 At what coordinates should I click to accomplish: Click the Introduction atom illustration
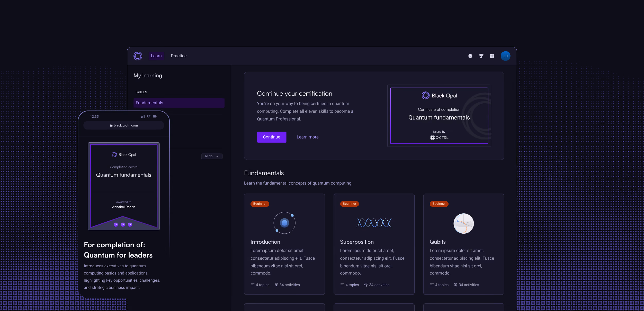click(284, 223)
